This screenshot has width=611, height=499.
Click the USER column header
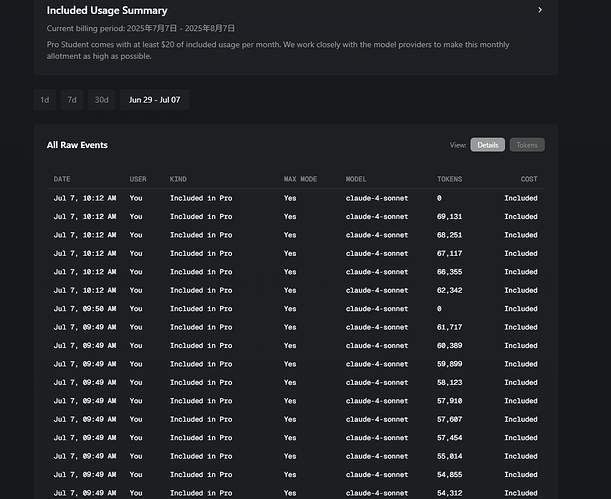click(x=138, y=179)
